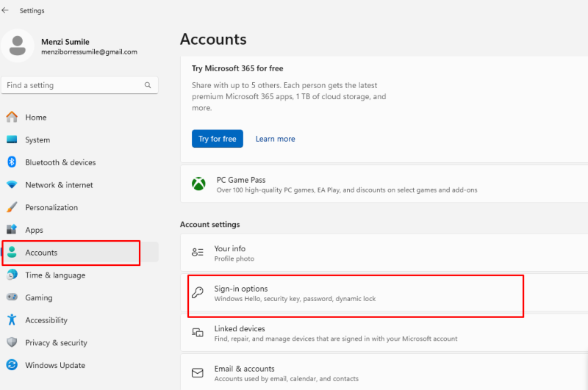Click the Xbox logo for PC Game Pass
The height and width of the screenshot is (390, 588).
pyautogui.click(x=198, y=184)
